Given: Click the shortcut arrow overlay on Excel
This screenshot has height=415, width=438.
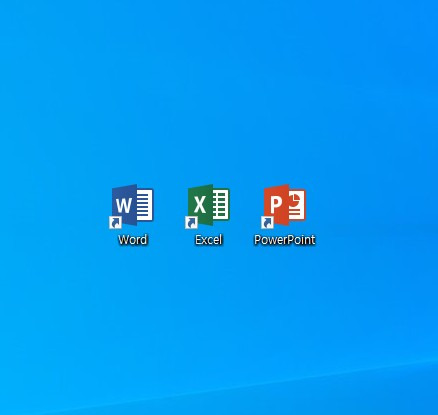Looking at the screenshot, I should click(x=191, y=222).
